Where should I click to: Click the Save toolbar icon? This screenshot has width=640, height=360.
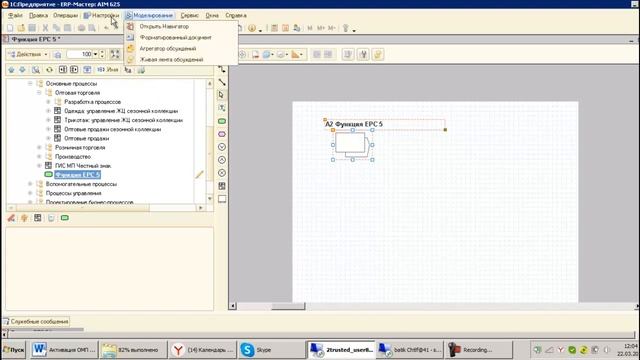point(32,28)
